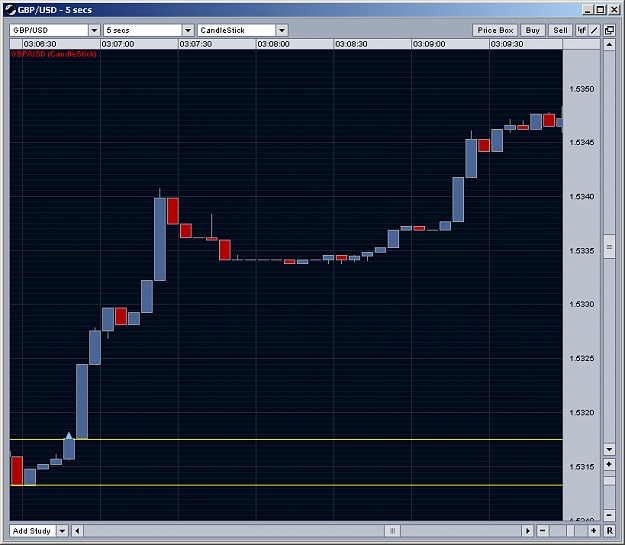Open the 5 secs interval dropdown arrow

click(x=188, y=30)
